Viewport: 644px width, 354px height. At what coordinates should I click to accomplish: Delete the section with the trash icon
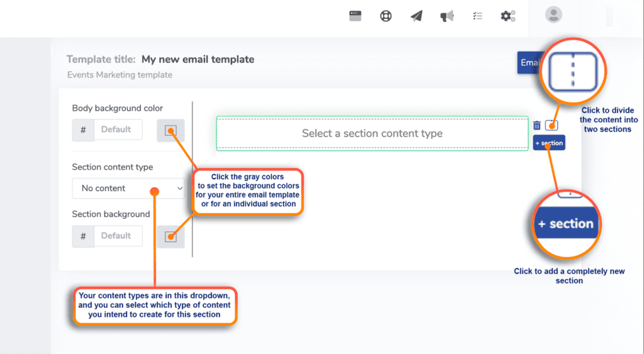click(536, 126)
